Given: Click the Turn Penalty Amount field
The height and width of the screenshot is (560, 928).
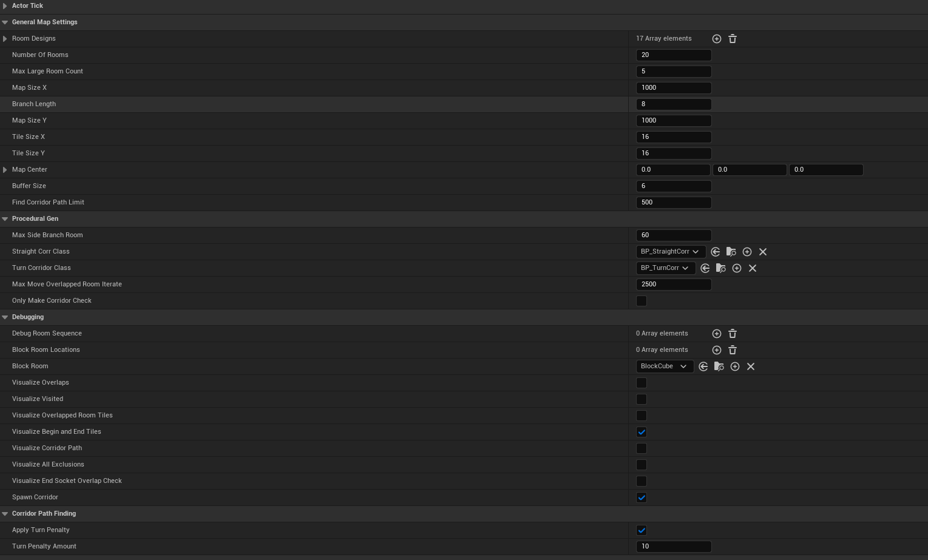Looking at the screenshot, I should pyautogui.click(x=673, y=547).
